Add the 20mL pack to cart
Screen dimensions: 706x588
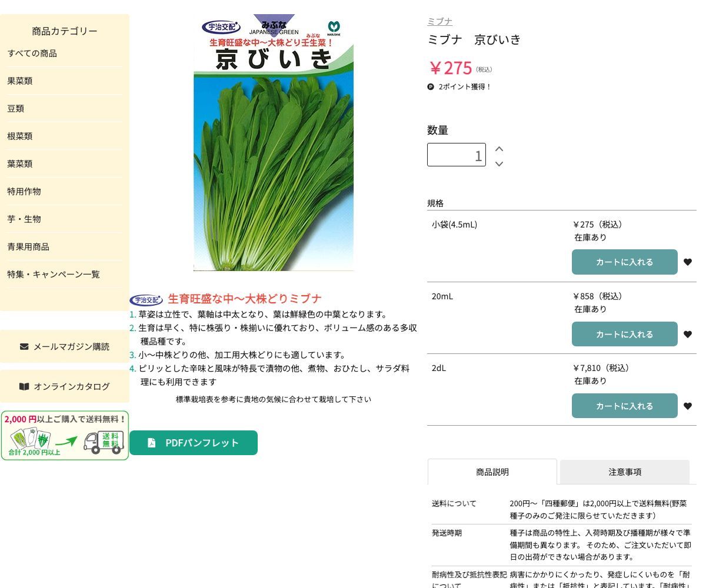624,334
